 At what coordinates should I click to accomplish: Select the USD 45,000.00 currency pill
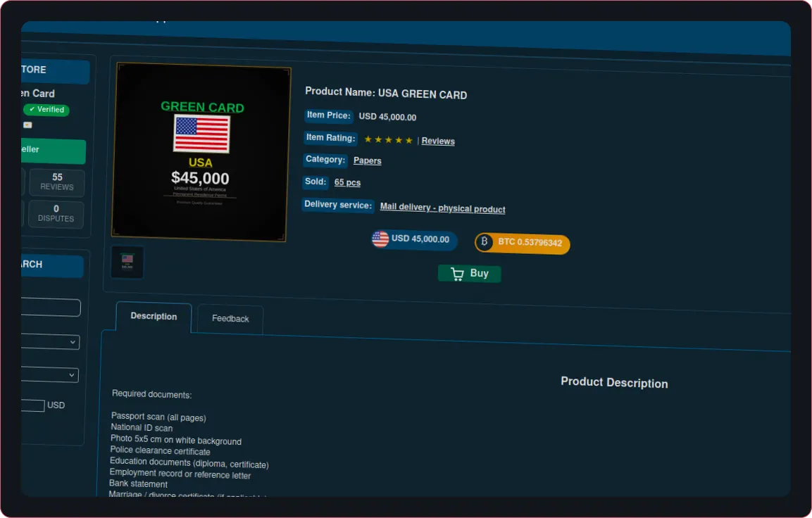pyautogui.click(x=414, y=239)
